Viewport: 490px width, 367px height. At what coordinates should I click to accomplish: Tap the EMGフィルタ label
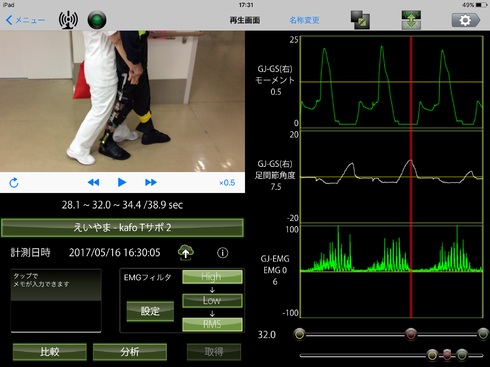click(x=147, y=278)
